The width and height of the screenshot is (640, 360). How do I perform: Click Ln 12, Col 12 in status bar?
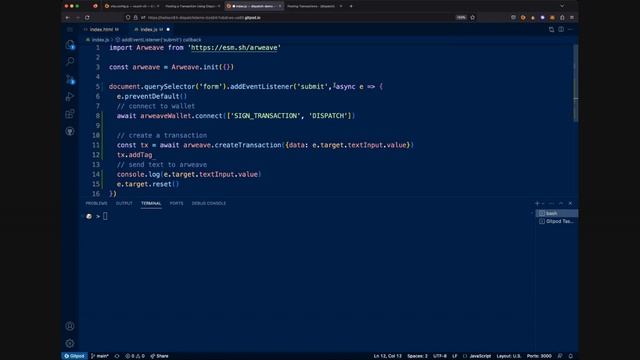(387, 356)
